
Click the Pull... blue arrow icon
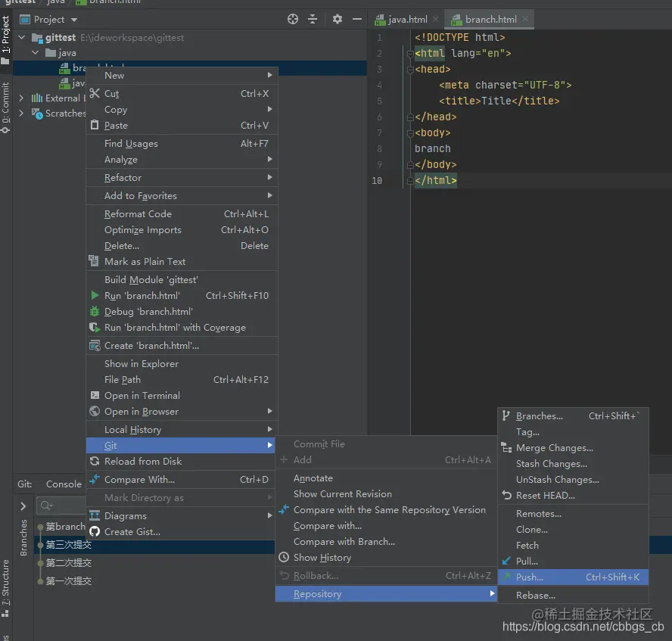[506, 561]
